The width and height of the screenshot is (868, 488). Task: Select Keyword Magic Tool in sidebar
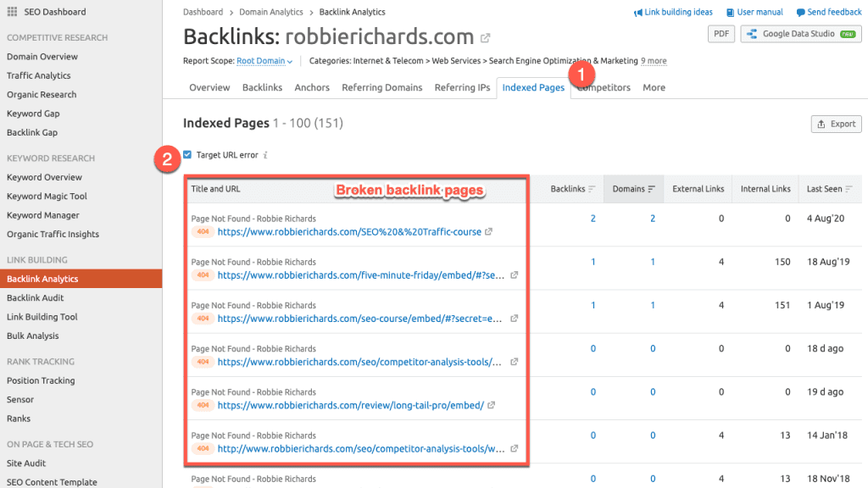[47, 197]
